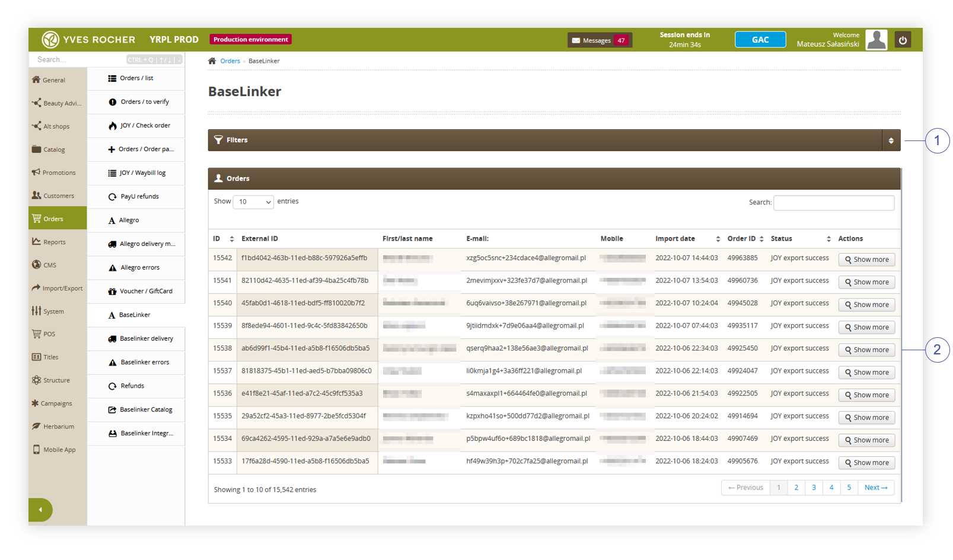Screen dimensions: 953x560
Task: Click the Next pagination button
Action: (x=876, y=488)
